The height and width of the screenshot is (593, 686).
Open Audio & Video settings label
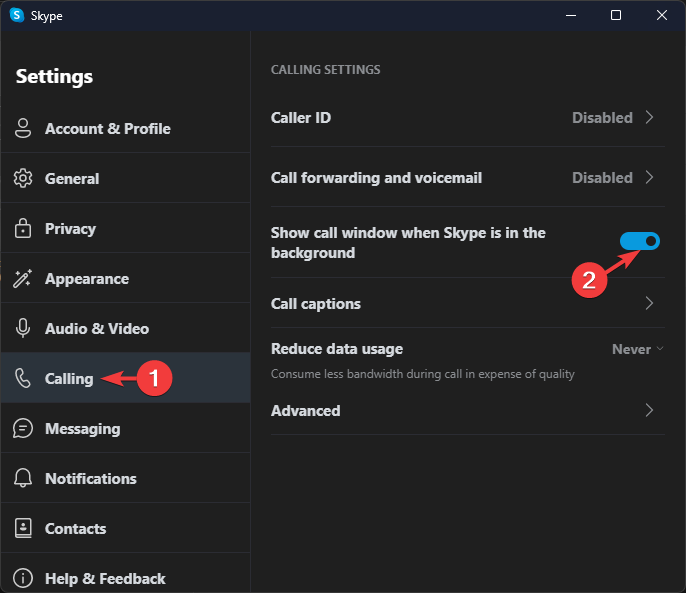click(x=97, y=329)
